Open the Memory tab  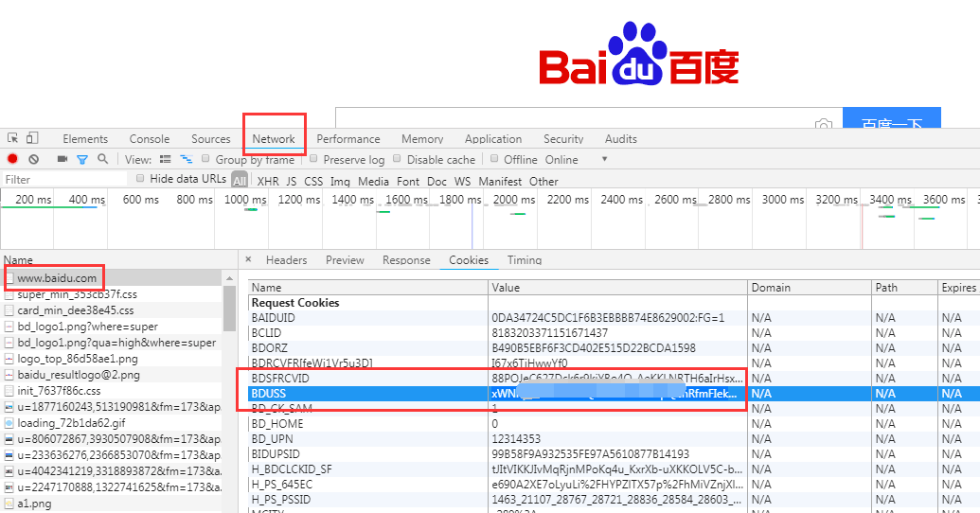pyautogui.click(x=422, y=139)
